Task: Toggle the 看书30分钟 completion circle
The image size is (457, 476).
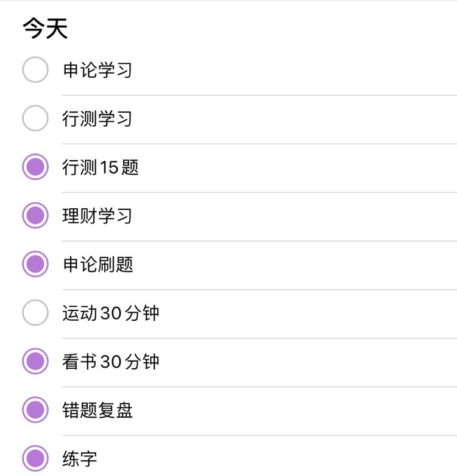Action: point(35,361)
